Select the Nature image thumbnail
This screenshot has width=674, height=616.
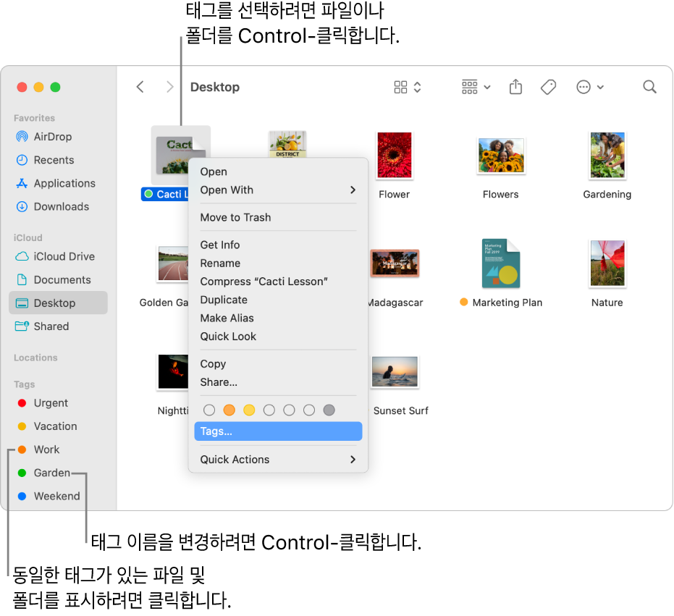point(607,263)
